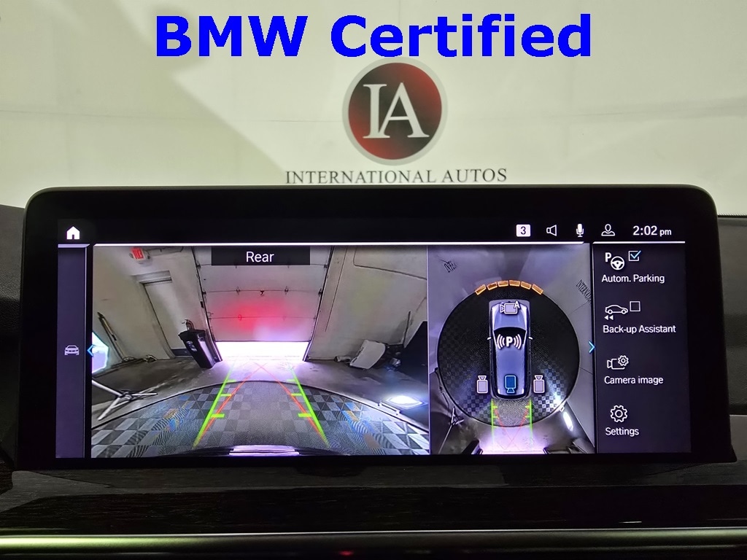Tap the Rear view label
The image size is (747, 560).
click(260, 257)
